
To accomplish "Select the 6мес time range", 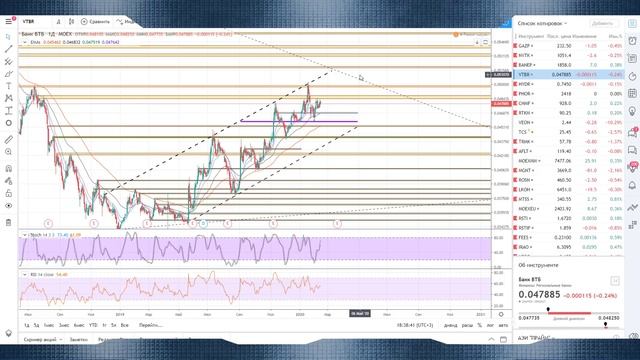I will pos(79,325).
